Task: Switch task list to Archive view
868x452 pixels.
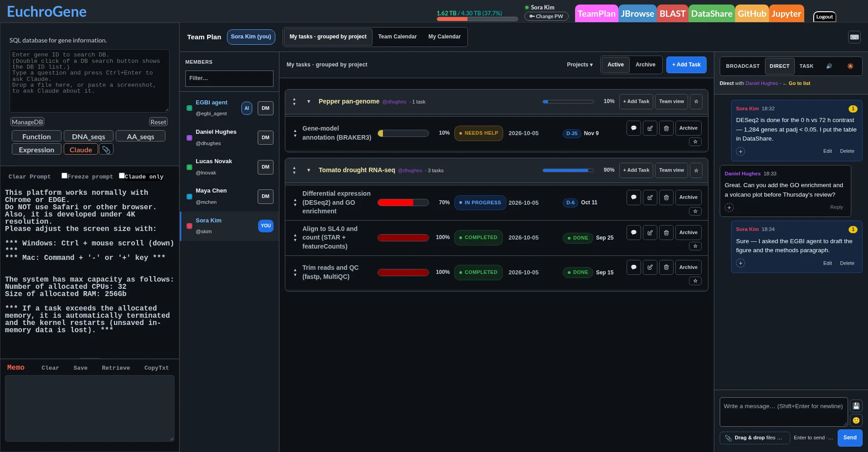Action: click(646, 65)
